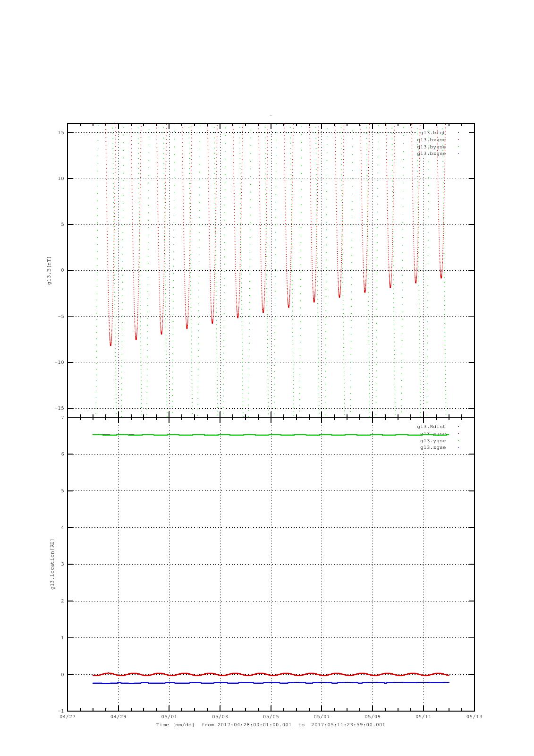Click the 15 tick on the B axis
Viewport: 534px width, 756px height.
61,133
